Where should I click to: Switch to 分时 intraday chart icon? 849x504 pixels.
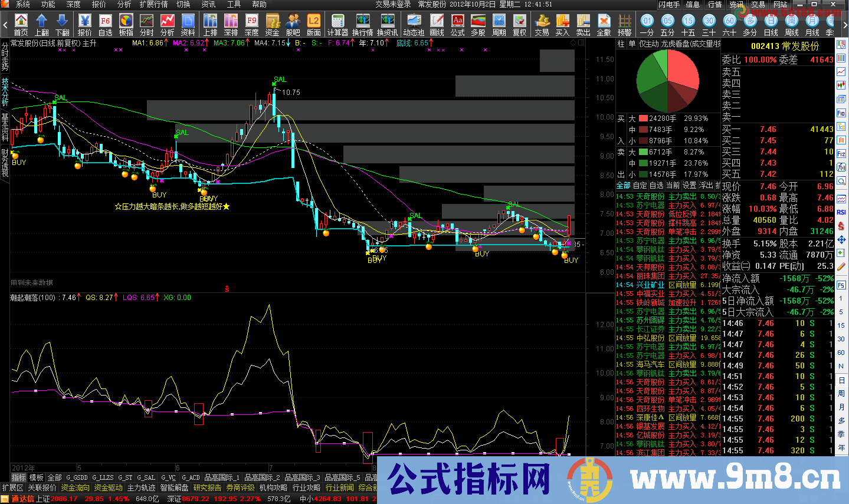[146, 25]
